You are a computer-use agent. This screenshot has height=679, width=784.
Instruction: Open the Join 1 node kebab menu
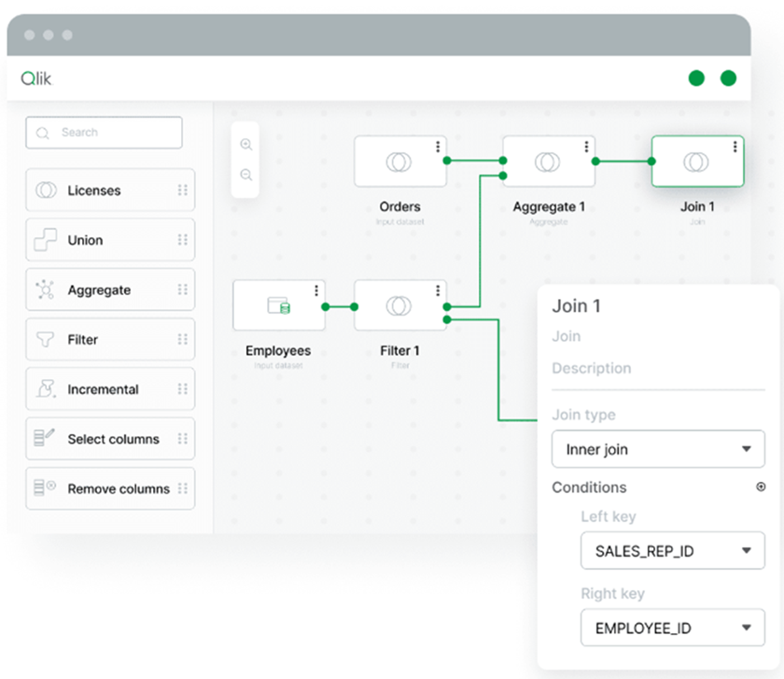click(735, 147)
